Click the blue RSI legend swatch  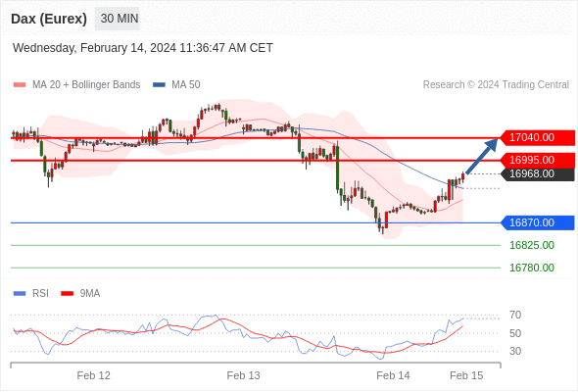tap(20, 294)
